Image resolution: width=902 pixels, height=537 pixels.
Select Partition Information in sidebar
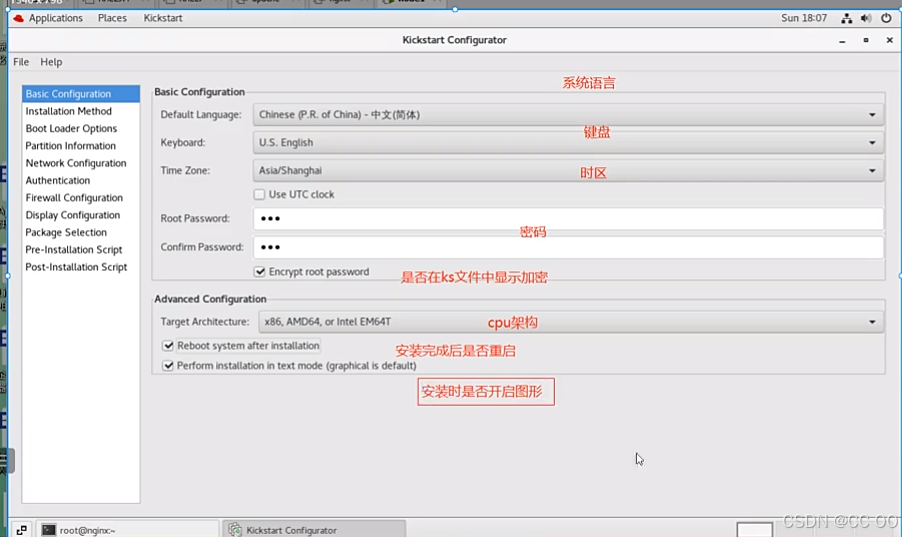81,146
